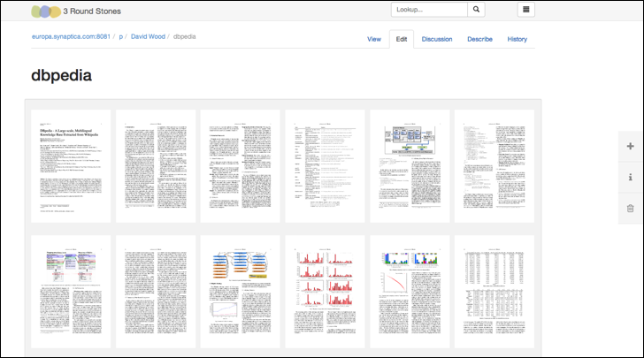The width and height of the screenshot is (644, 358).
Task: Open the thumbnail with data tables
Action: (x=494, y=292)
